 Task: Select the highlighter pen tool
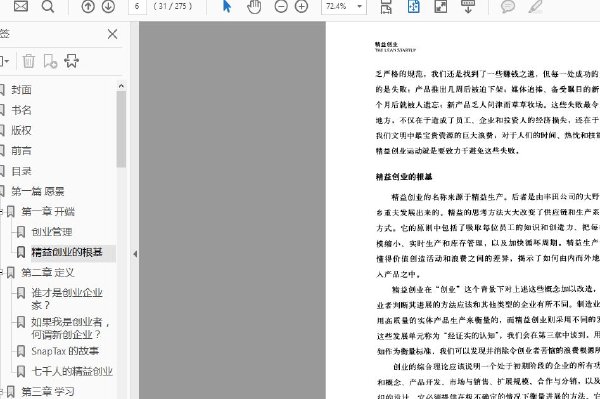coord(535,7)
